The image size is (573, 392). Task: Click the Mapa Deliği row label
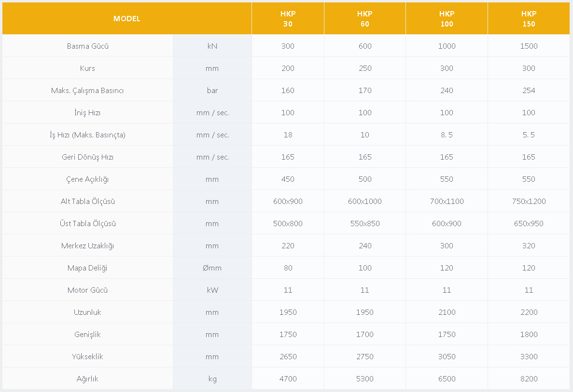(x=87, y=268)
